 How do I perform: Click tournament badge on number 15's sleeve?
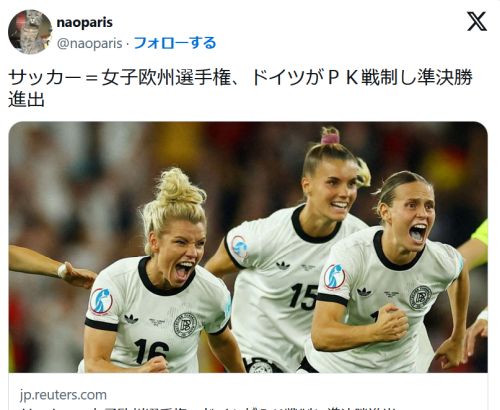(239, 248)
